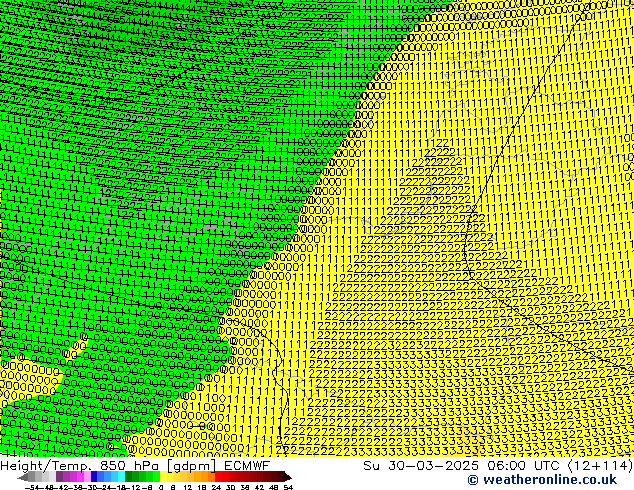Click the dark blue segment in temperature legend
Screen dimensions: 634x490
coord(94,476)
